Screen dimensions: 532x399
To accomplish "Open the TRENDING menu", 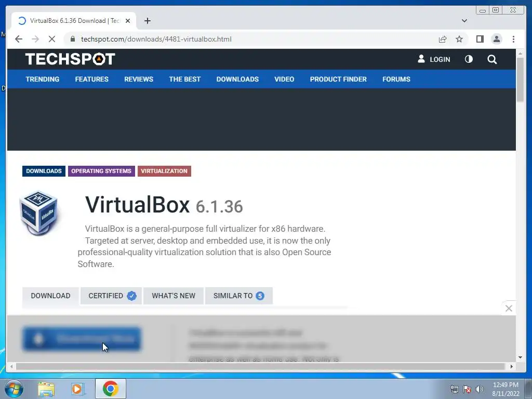I will click(43, 79).
